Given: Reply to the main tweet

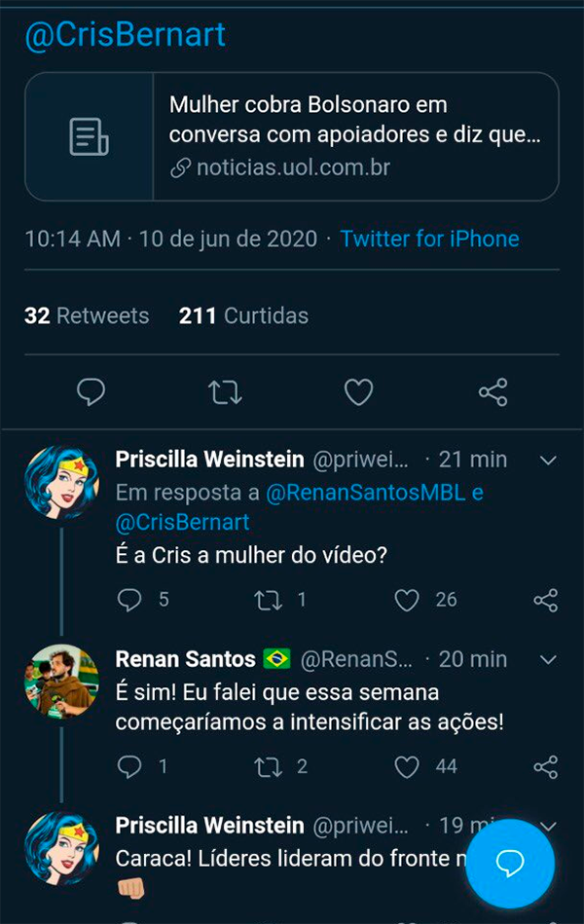Looking at the screenshot, I should tap(91, 392).
